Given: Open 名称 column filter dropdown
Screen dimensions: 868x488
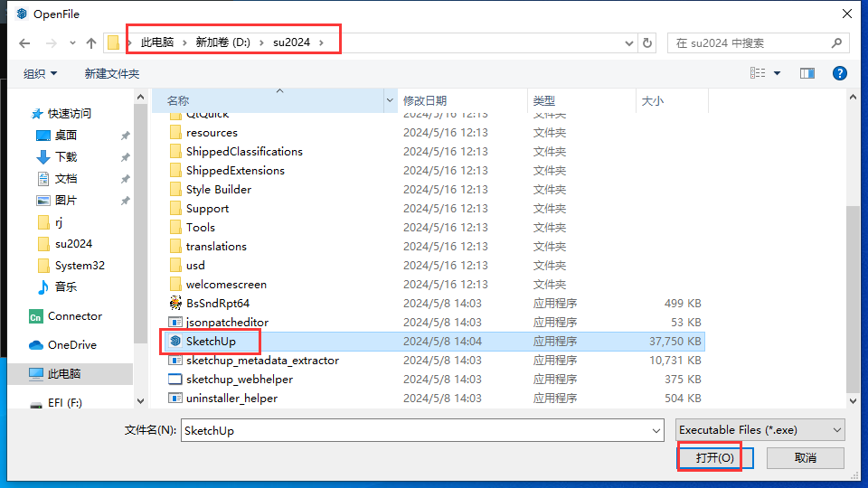Looking at the screenshot, I should (x=390, y=100).
